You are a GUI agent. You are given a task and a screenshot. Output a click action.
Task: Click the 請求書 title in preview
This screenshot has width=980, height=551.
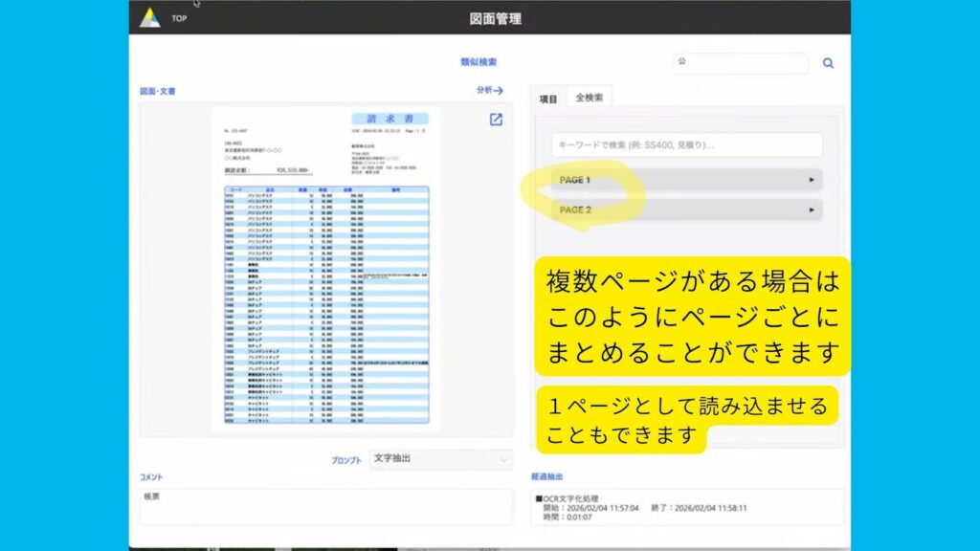[x=390, y=119]
